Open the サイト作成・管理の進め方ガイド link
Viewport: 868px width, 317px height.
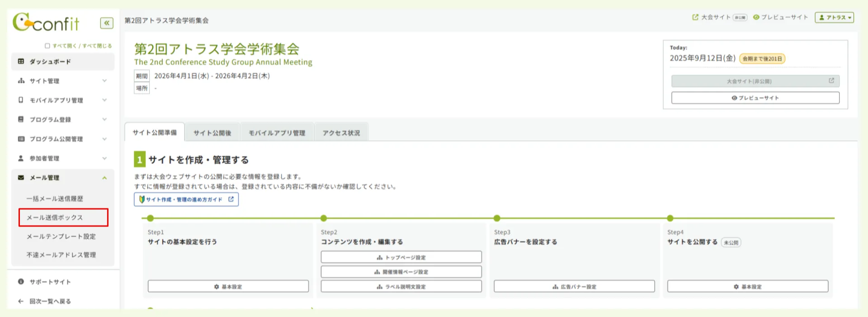pyautogui.click(x=186, y=199)
